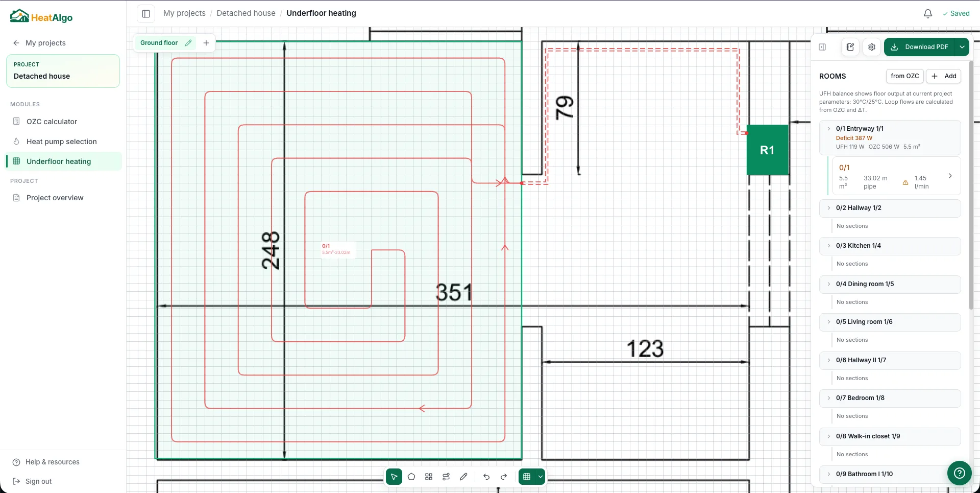Image resolution: width=980 pixels, height=493 pixels.
Task: Click the four-squares grid layout tool
Action: point(429,477)
